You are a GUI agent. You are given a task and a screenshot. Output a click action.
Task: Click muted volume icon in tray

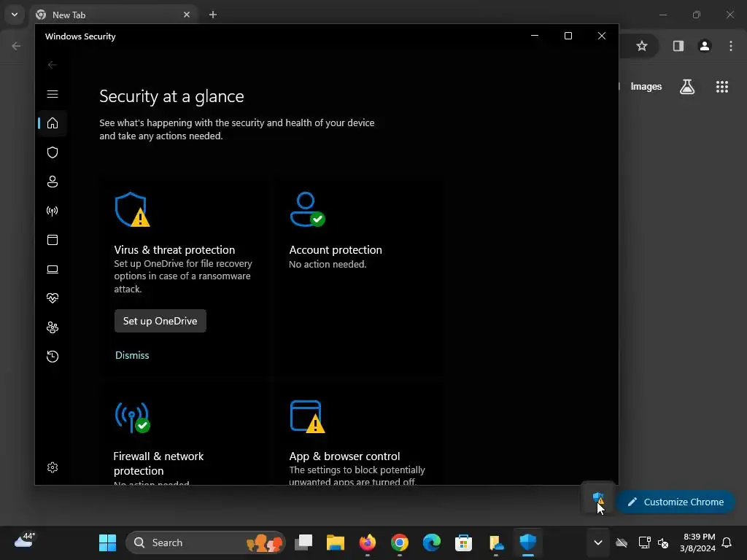[662, 542]
